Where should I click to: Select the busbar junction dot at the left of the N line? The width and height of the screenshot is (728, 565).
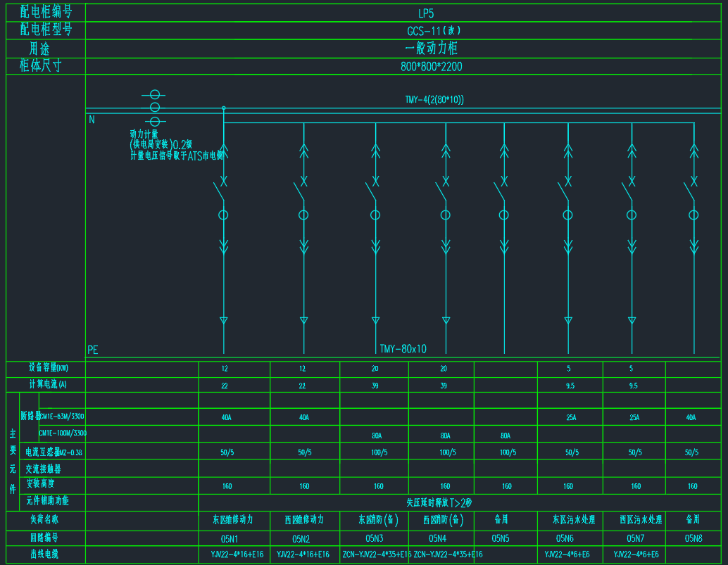pyautogui.click(x=224, y=108)
